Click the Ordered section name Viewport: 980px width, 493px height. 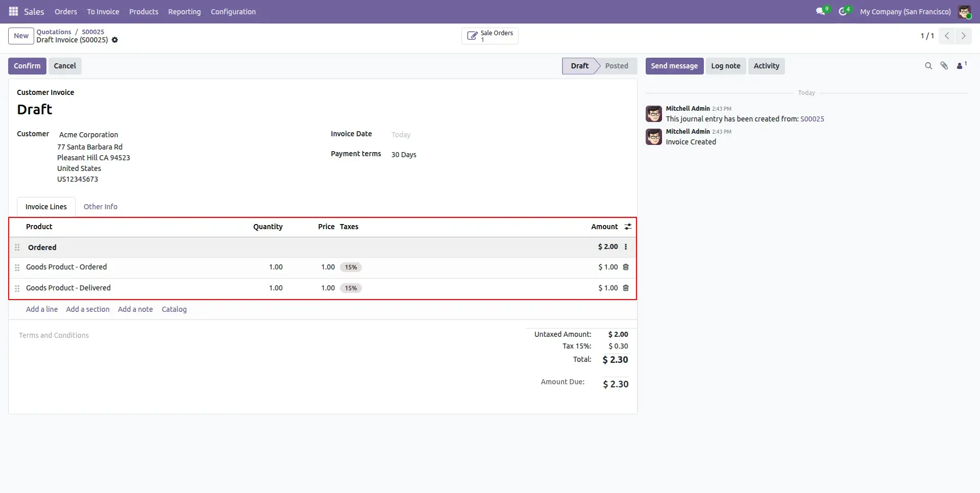(42, 248)
